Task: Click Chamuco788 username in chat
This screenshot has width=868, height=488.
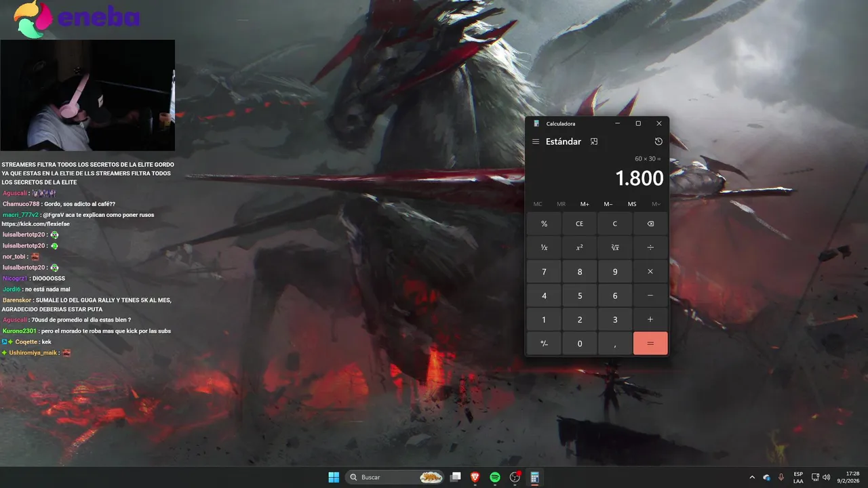Action: click(21, 204)
